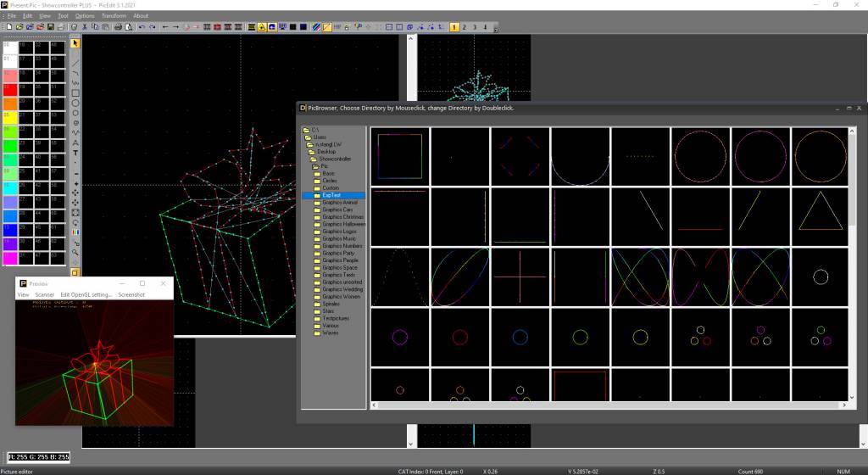Choose the straight line drawing tool
Screen dimensions: 868x475
coord(75,63)
